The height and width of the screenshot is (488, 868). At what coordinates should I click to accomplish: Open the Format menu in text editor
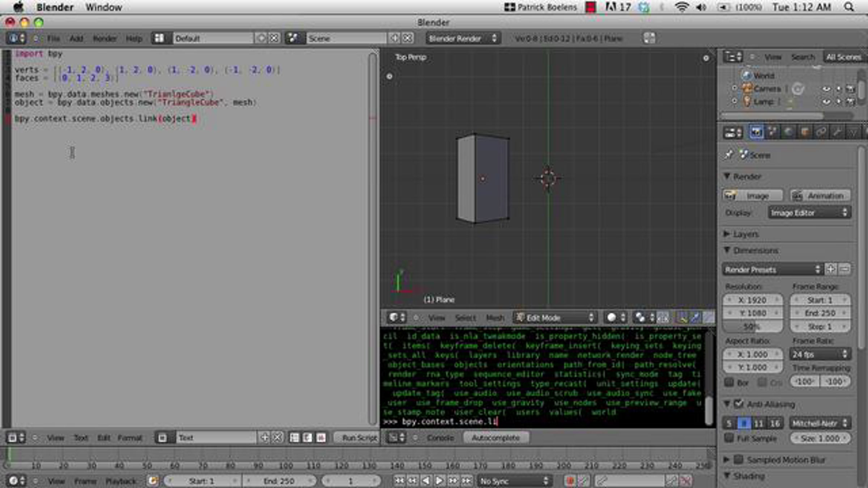[130, 438]
